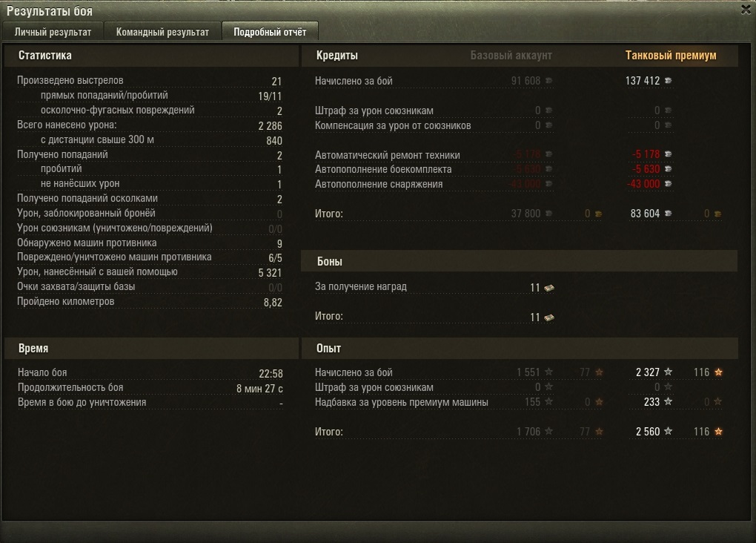756x543 pixels.
Task: Click credits icon beside -5 178 repair cost
Action: point(669,154)
